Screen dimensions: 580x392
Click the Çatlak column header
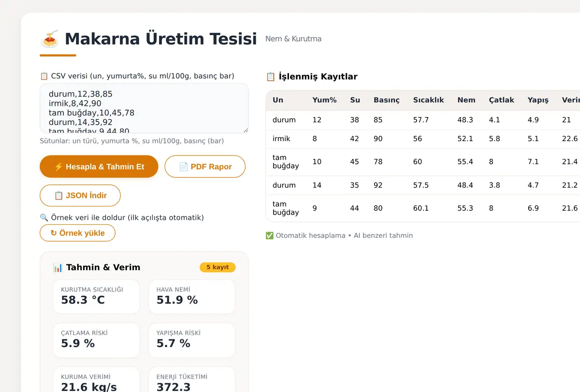click(x=502, y=100)
